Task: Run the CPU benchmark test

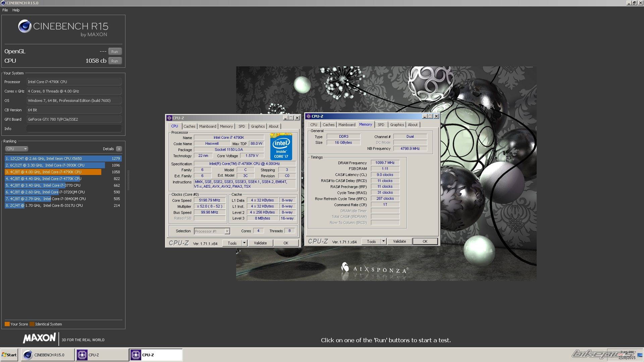Action: click(x=115, y=61)
